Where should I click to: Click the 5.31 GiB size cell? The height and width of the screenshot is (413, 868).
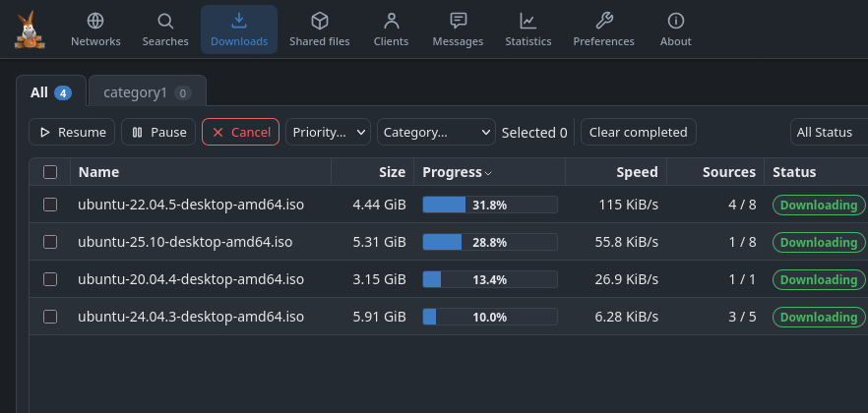point(379,242)
